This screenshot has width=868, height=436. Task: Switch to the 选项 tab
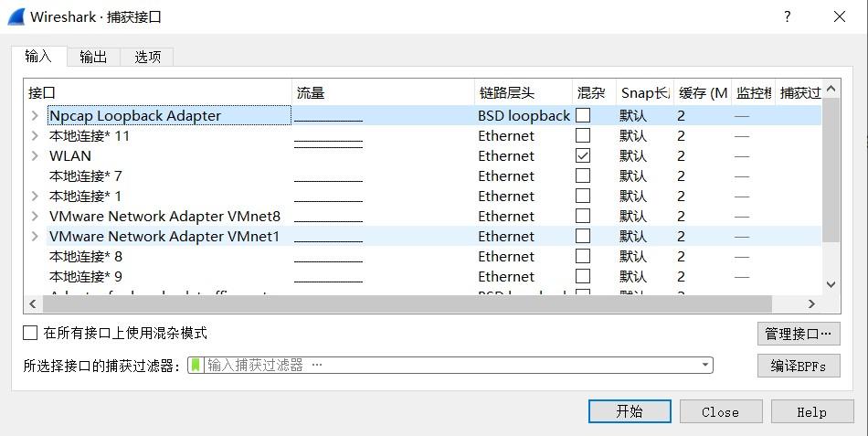coord(148,57)
